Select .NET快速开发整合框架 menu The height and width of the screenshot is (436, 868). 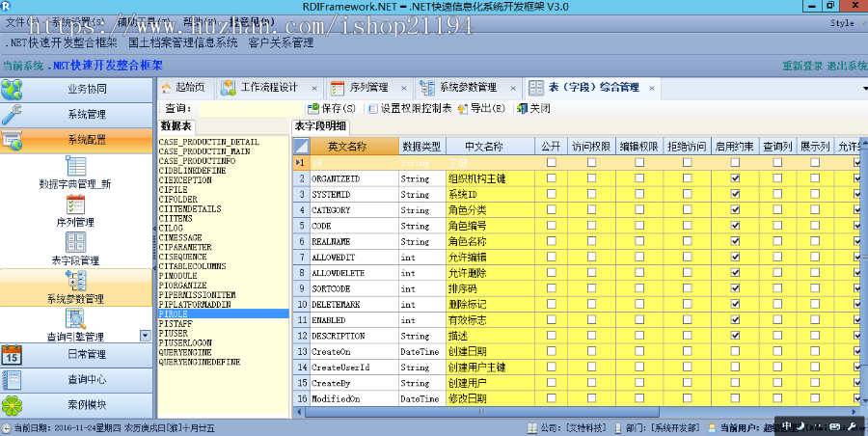pyautogui.click(x=61, y=42)
